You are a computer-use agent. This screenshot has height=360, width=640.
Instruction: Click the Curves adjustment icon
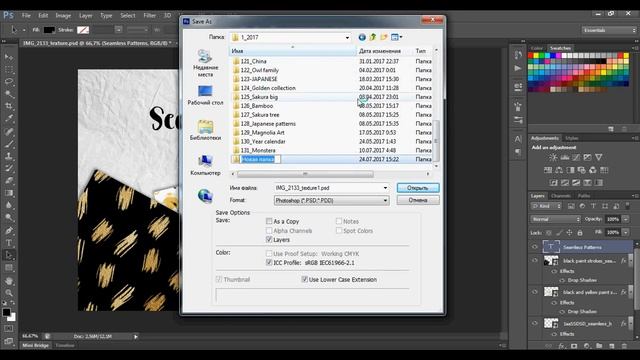(x=576, y=157)
